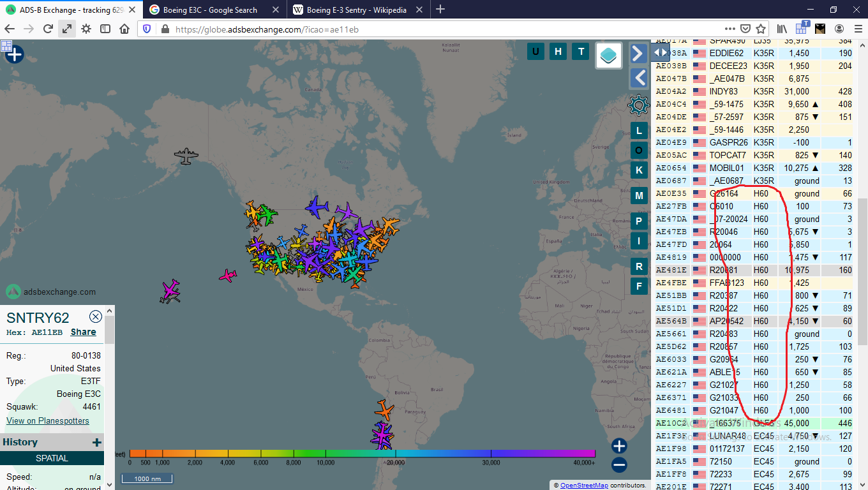The width and height of the screenshot is (868, 490).
Task: Open the map layers selector
Action: pyautogui.click(x=609, y=56)
